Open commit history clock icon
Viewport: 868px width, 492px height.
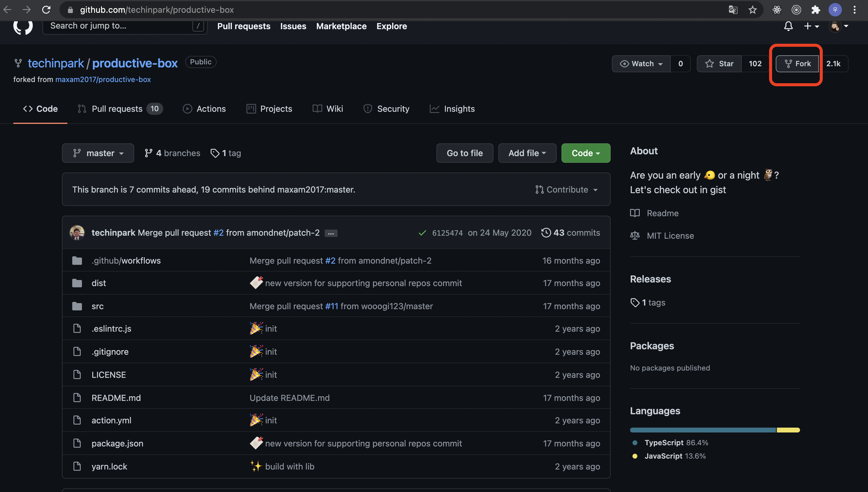pyautogui.click(x=546, y=232)
